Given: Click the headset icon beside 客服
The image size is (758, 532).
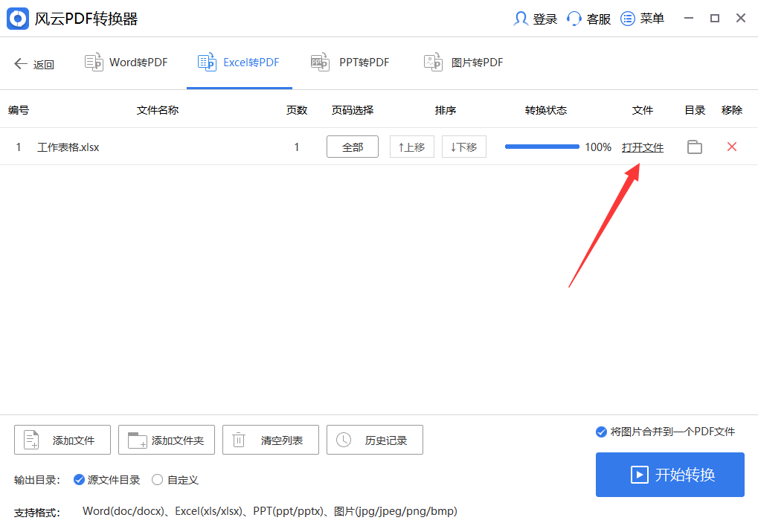Looking at the screenshot, I should 574,19.
